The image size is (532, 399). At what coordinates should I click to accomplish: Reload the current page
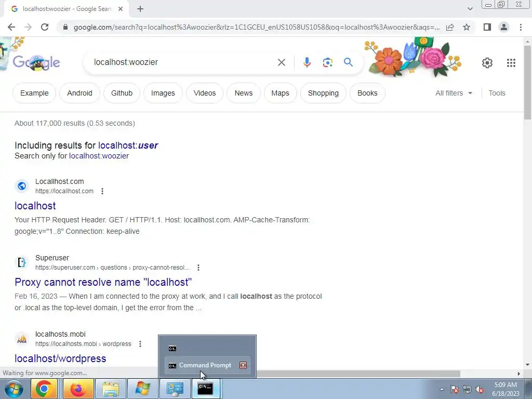click(45, 27)
